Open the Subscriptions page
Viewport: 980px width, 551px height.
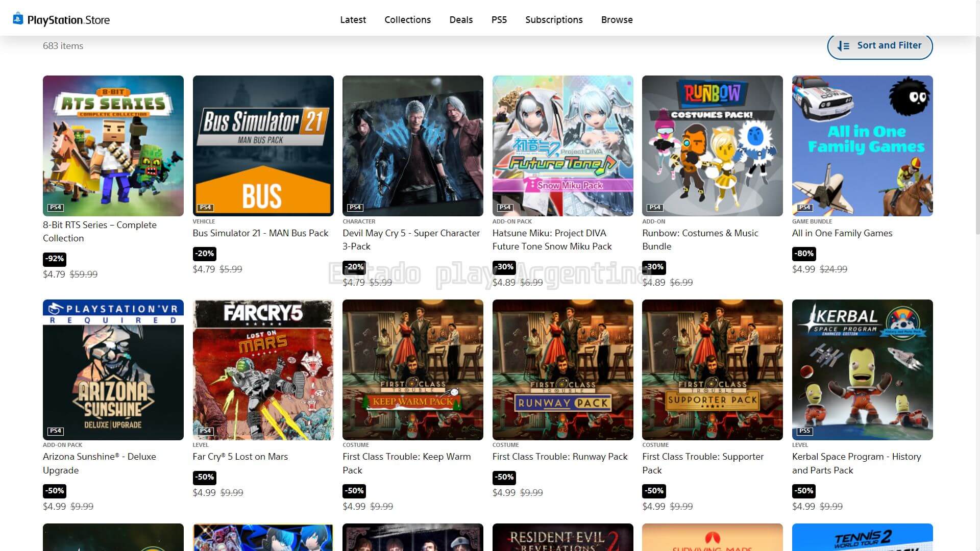(554, 20)
